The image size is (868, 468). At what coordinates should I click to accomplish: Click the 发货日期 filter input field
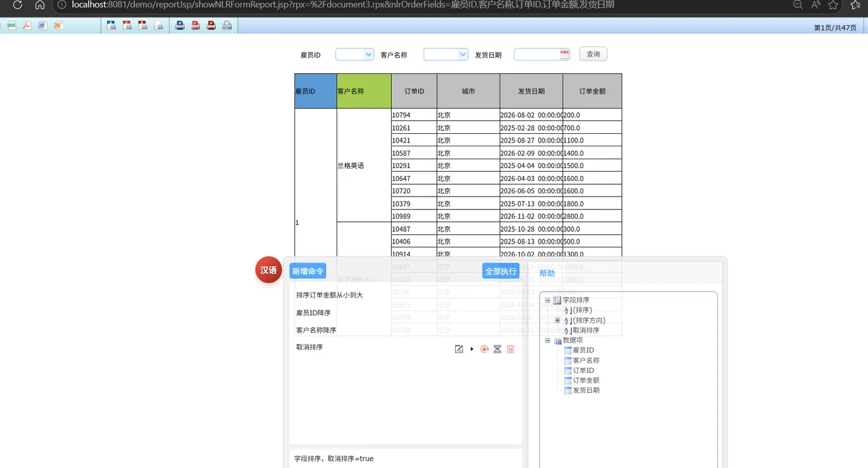pos(537,55)
